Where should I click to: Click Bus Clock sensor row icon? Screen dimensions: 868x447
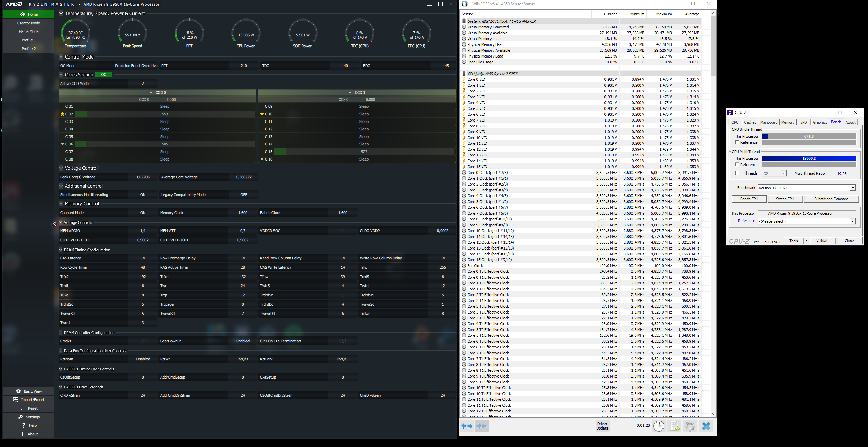(x=464, y=266)
